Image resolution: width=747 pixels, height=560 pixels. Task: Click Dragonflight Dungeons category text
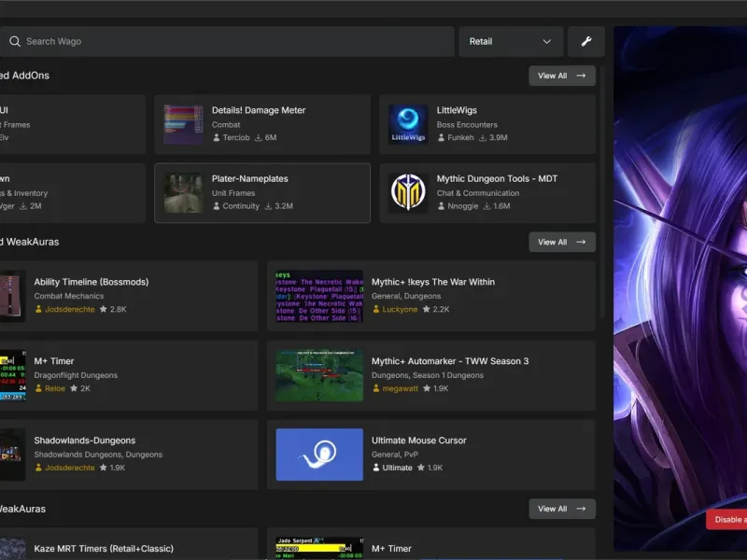coord(76,375)
